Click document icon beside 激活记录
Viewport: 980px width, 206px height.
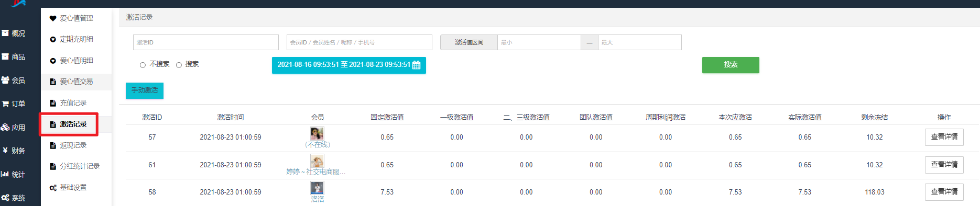tap(52, 124)
